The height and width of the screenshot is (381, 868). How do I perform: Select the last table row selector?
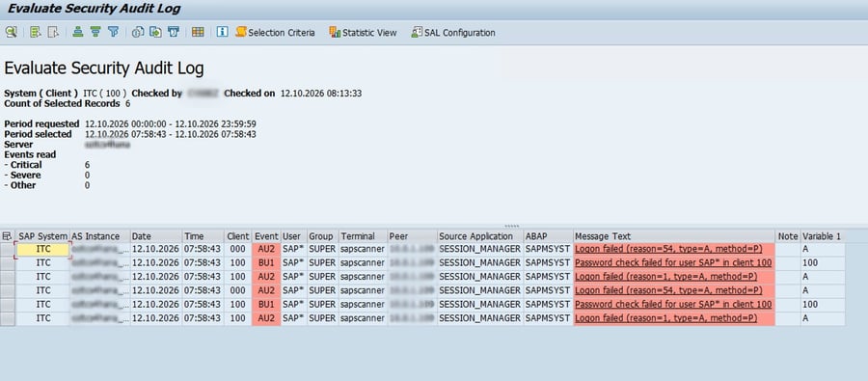pos(8,319)
